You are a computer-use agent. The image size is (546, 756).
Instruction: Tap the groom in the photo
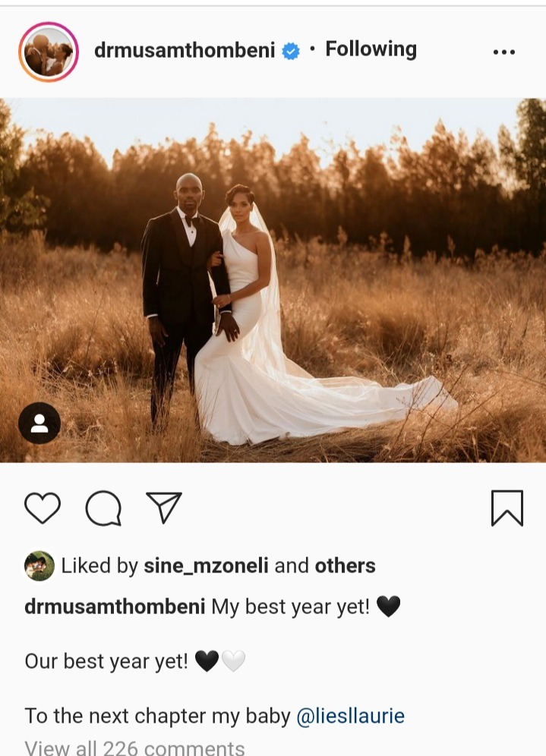pos(186,299)
